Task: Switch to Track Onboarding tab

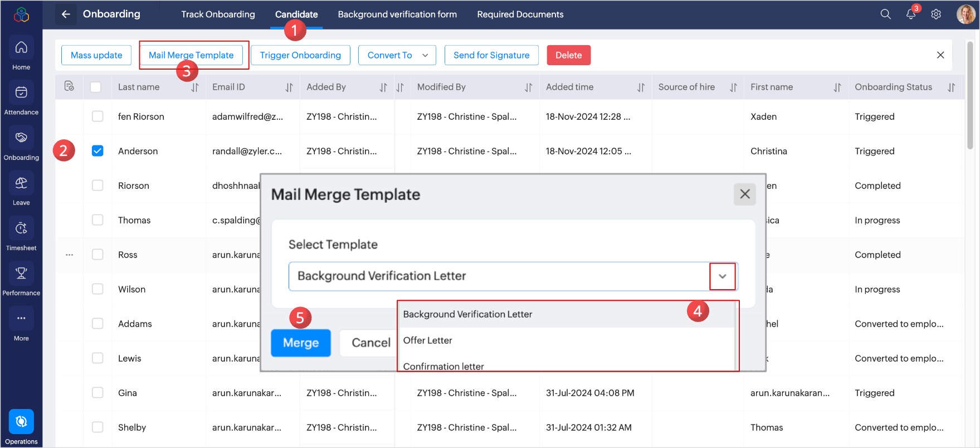Action: click(x=218, y=14)
